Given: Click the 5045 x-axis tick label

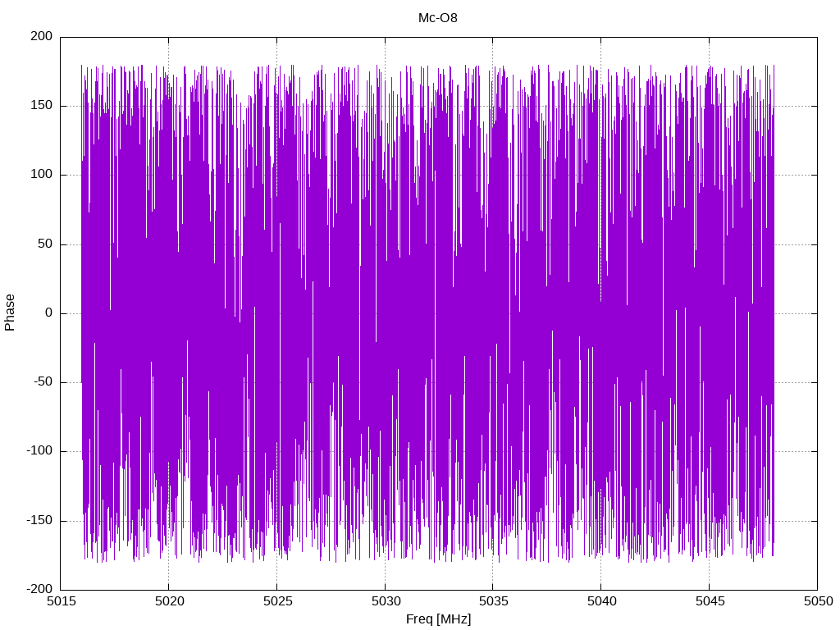Looking at the screenshot, I should [x=710, y=601].
